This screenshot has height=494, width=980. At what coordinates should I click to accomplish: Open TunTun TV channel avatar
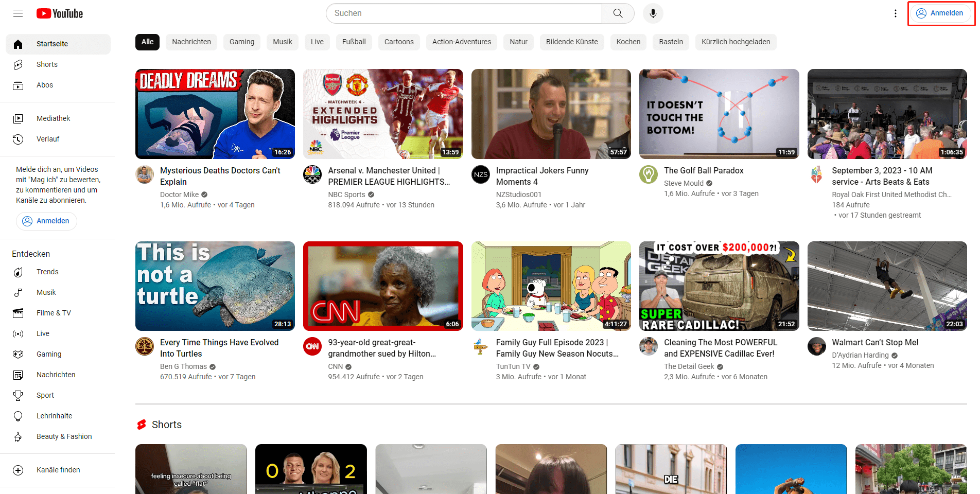point(481,347)
